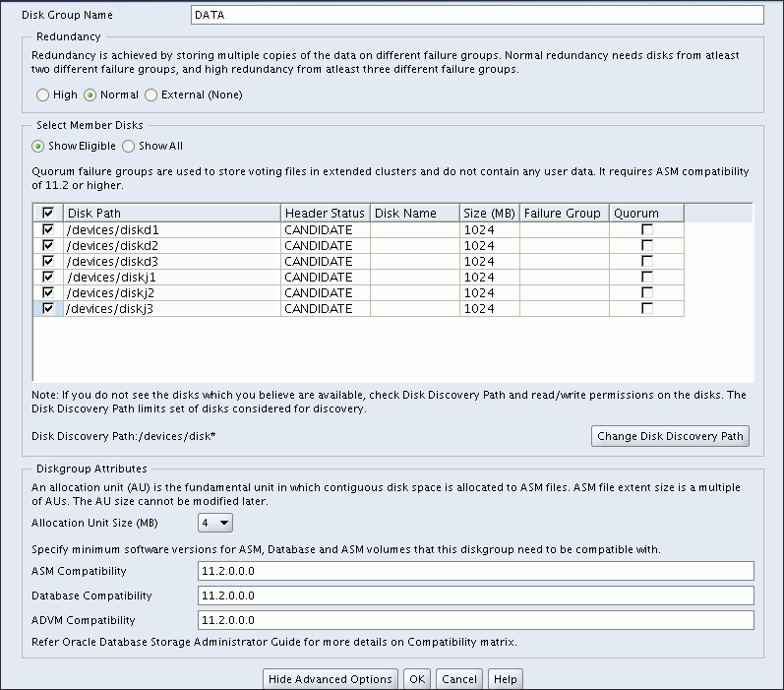Click Size (MB) column header
784x690 pixels.
pos(490,214)
